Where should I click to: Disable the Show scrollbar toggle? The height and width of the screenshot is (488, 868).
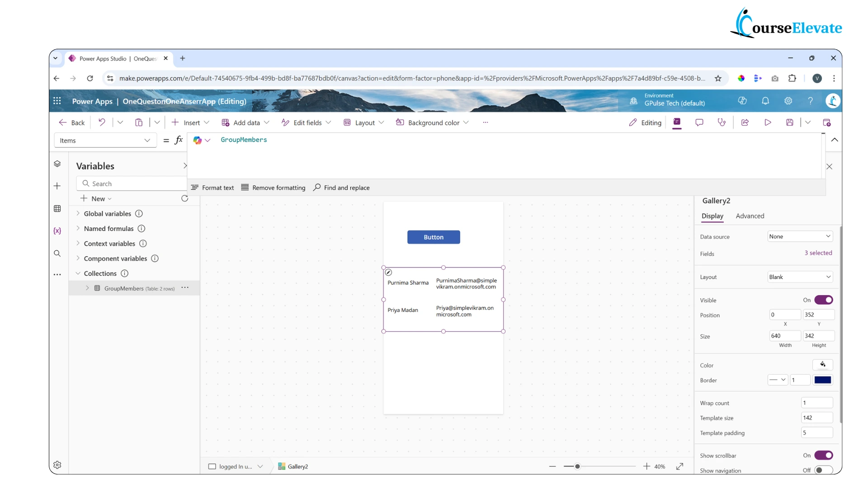(823, 455)
